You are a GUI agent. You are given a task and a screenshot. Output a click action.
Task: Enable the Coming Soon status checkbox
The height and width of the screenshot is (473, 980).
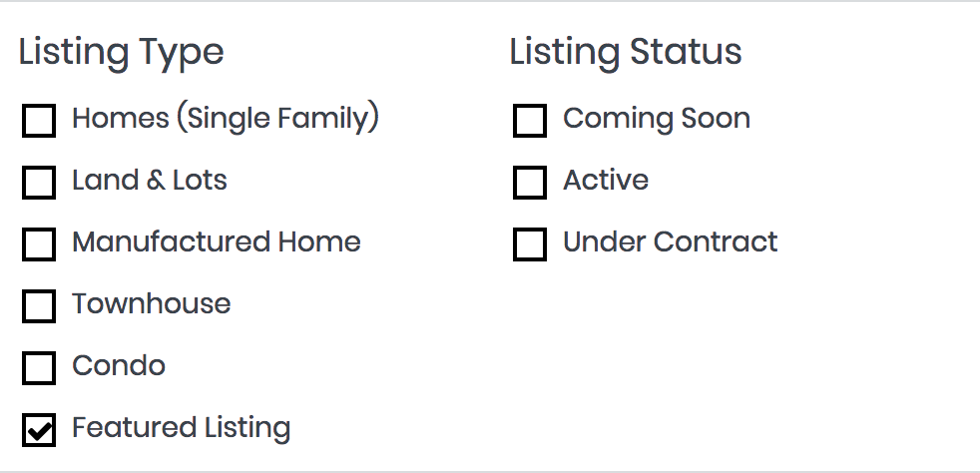click(x=530, y=121)
